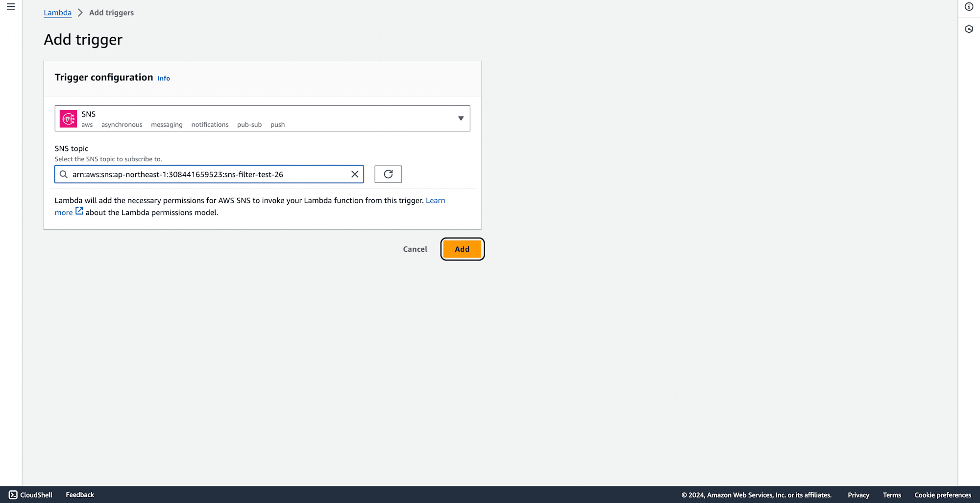
Task: Expand the trigger source dropdown arrow
Action: point(461,119)
